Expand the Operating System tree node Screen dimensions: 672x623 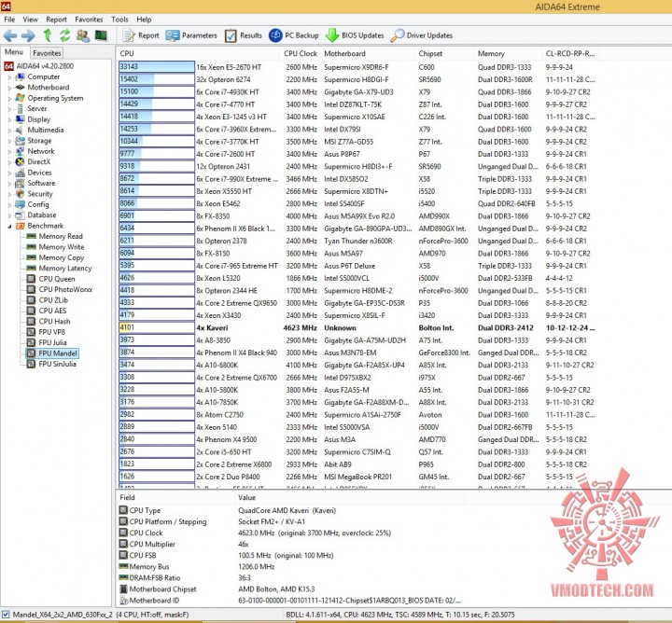click(9, 99)
